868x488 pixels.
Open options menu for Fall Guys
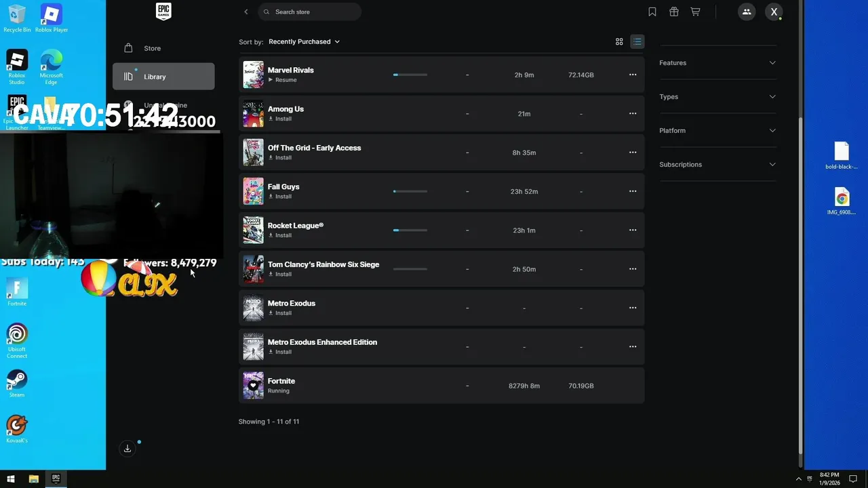tap(633, 191)
